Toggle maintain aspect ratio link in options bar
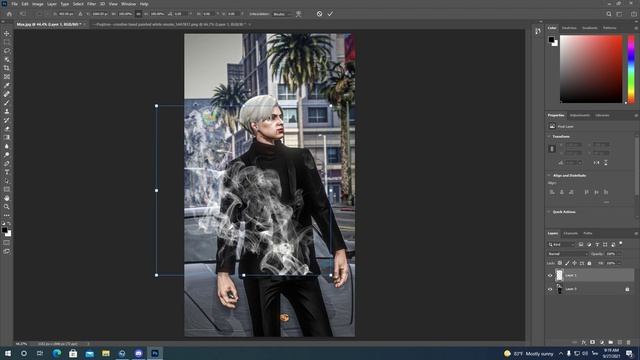Image resolution: width=640 pixels, height=360 pixels. point(138,14)
